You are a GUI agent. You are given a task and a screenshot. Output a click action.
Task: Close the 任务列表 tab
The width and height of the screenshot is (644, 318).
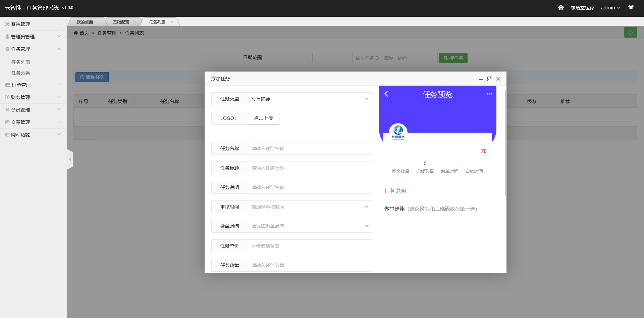(172, 22)
